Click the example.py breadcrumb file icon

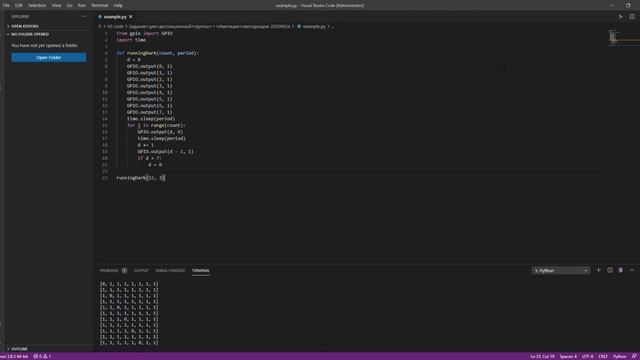point(299,26)
